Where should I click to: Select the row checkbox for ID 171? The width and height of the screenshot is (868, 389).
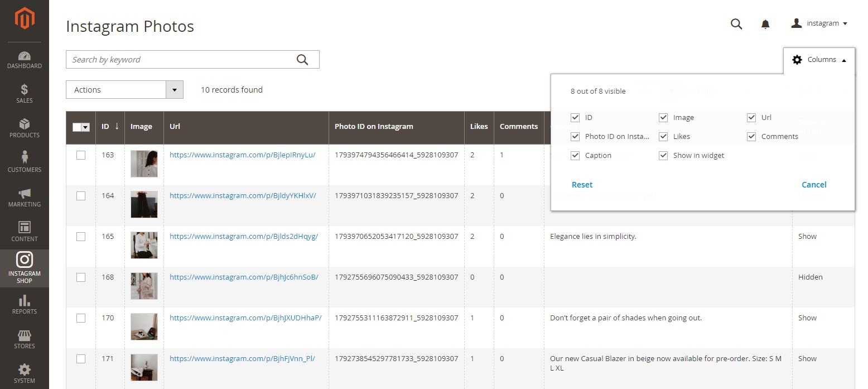click(x=81, y=359)
